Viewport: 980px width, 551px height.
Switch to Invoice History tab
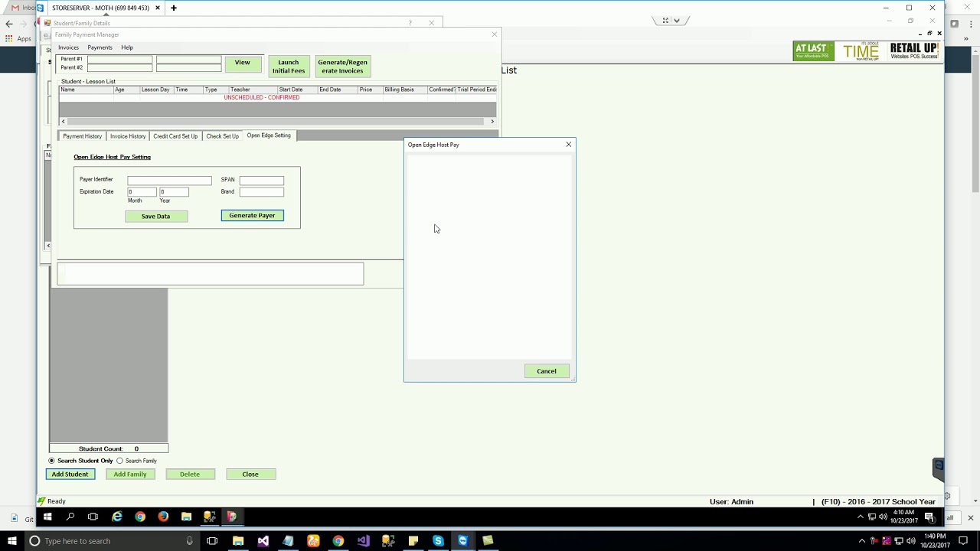click(128, 136)
